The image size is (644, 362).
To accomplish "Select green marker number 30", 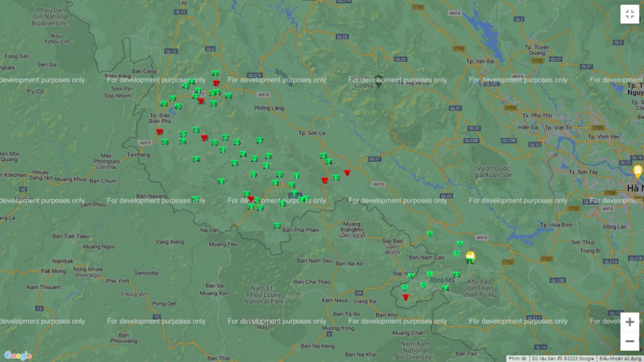I will pos(277,226).
